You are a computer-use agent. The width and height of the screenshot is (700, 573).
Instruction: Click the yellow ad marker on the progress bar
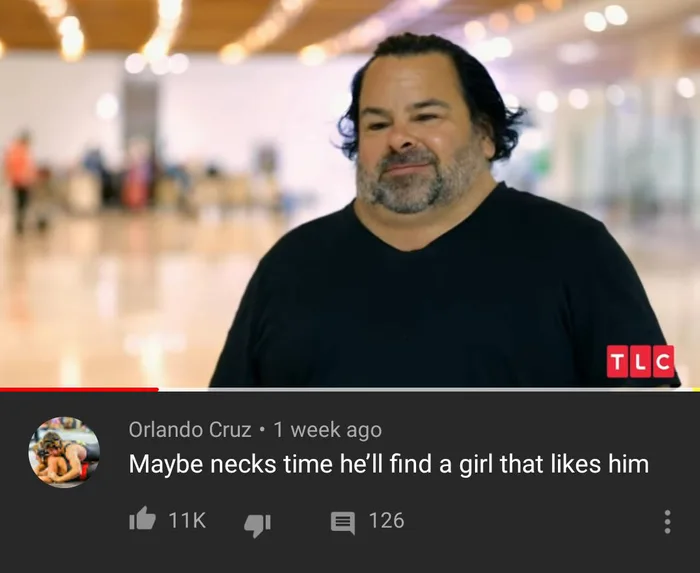click(x=696, y=390)
